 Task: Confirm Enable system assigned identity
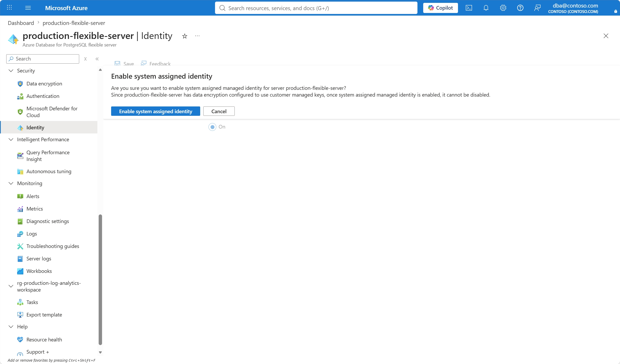[x=156, y=111]
